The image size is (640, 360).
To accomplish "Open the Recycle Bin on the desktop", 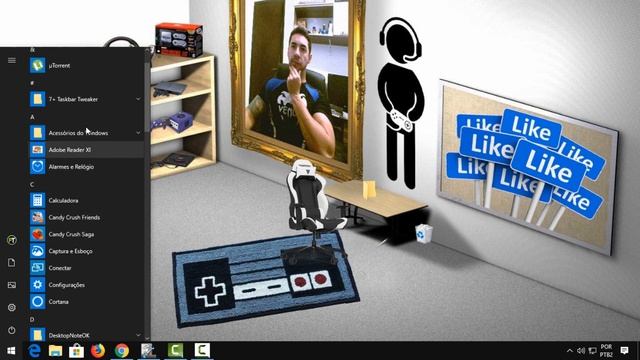I will (x=423, y=233).
